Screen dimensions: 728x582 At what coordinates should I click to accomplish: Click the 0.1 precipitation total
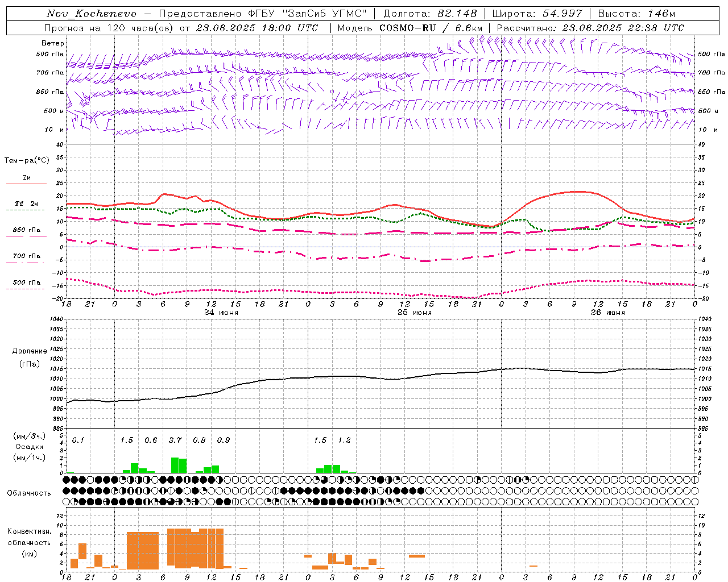pyautogui.click(x=78, y=440)
